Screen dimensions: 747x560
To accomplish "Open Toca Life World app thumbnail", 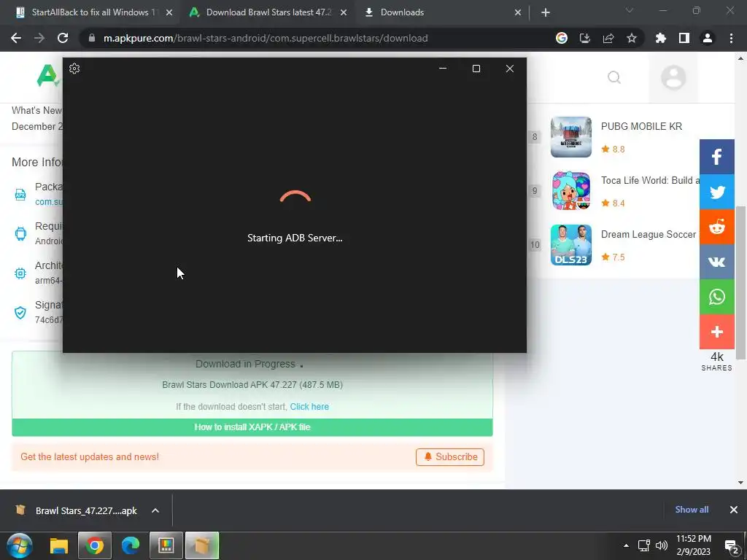I will coord(570,191).
